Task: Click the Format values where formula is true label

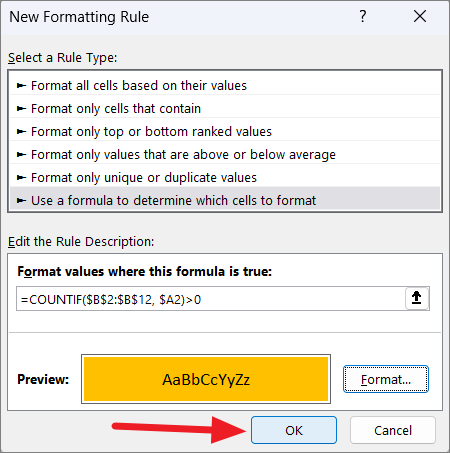Action: coord(145,272)
